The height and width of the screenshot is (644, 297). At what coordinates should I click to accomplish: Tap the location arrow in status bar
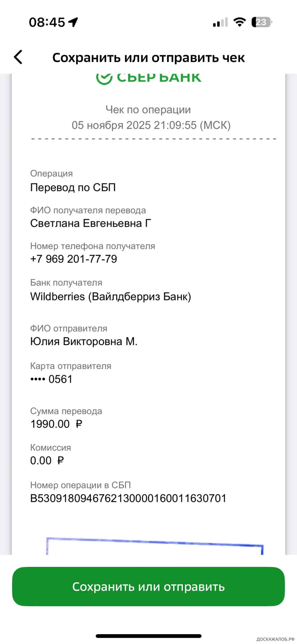(x=73, y=22)
